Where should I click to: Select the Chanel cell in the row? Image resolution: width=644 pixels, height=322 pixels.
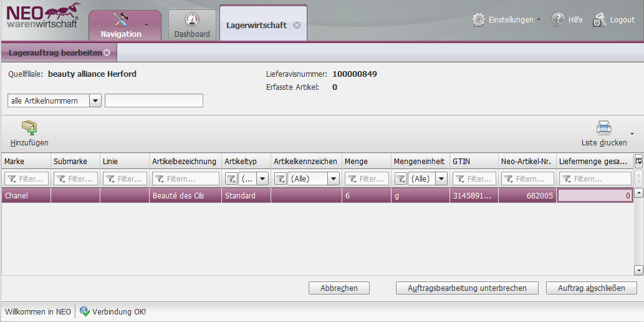point(26,196)
